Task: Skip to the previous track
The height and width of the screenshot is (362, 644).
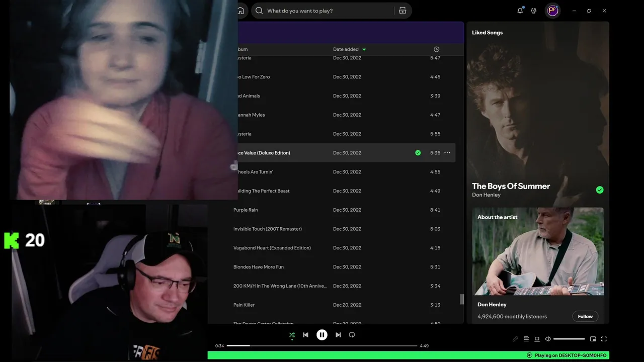Action: pos(305,335)
